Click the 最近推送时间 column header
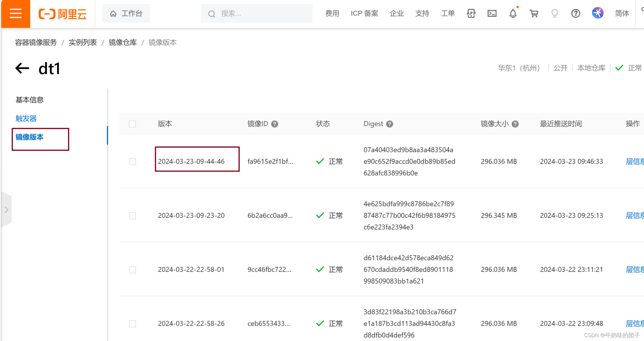Image resolution: width=644 pixels, height=341 pixels. [x=561, y=124]
